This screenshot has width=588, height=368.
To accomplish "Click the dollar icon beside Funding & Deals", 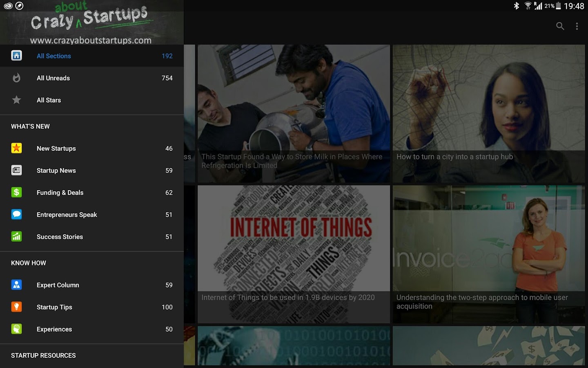I will pyautogui.click(x=16, y=192).
